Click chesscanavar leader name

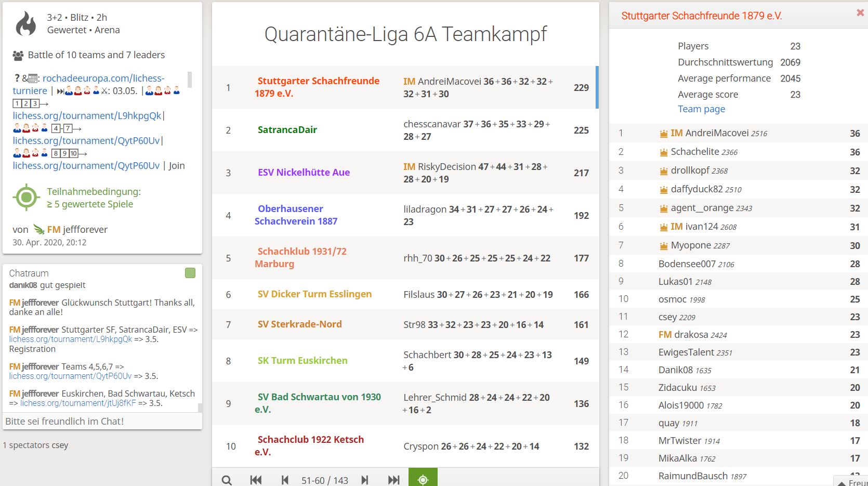click(x=432, y=124)
